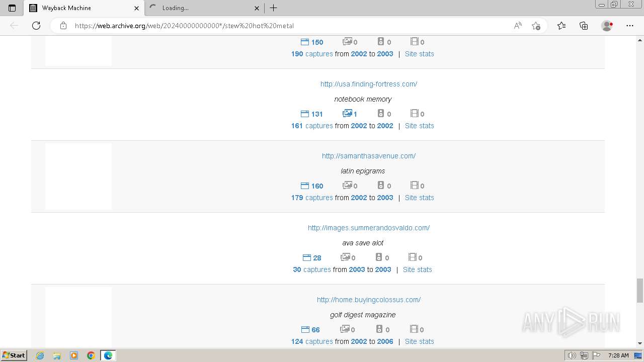Open 161 captures link for finding-fortress
Screen dimensions: 644x362
312,126
